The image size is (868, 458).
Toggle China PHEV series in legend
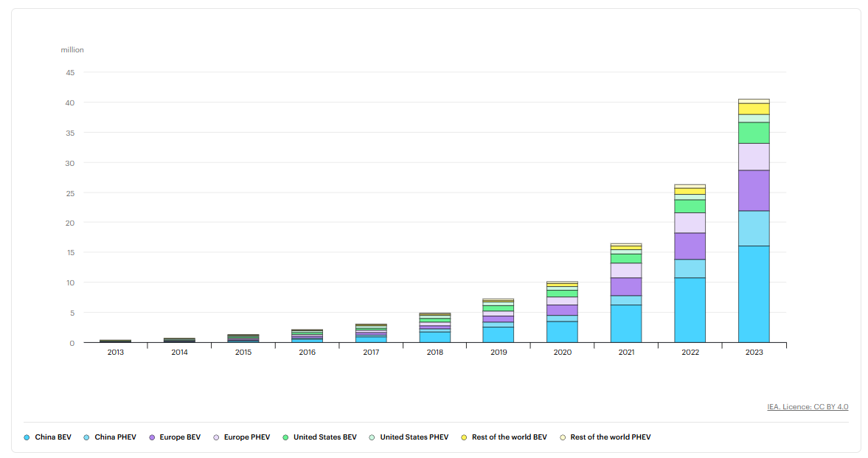coord(110,437)
